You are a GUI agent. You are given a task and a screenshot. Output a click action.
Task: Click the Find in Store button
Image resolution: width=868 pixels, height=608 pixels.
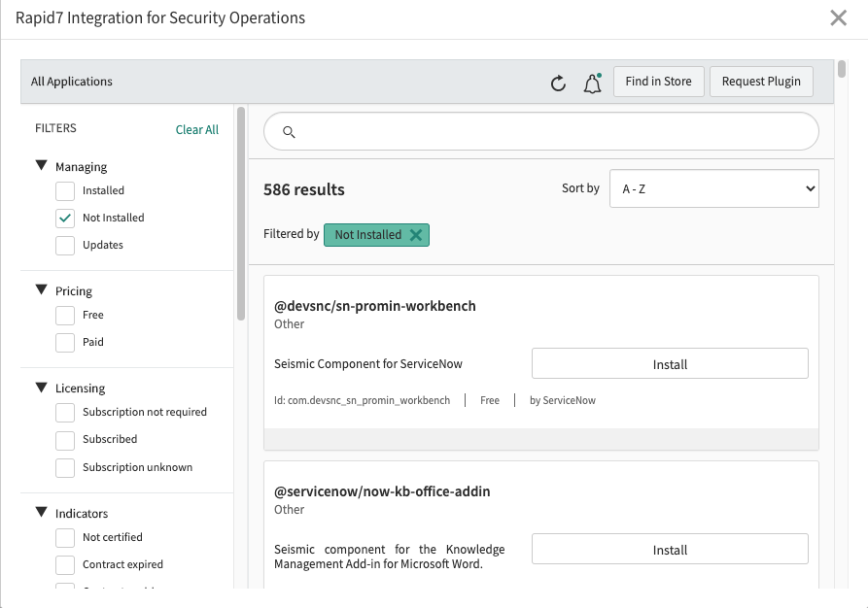pos(658,82)
